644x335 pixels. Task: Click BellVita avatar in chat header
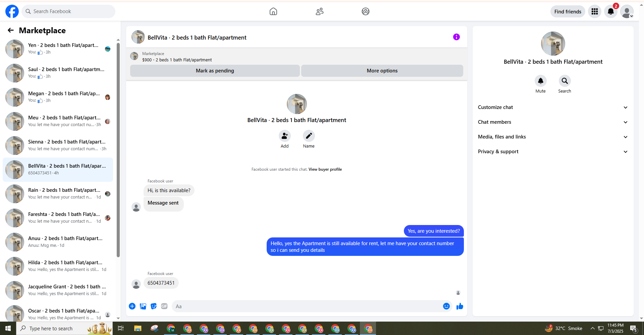coord(138,37)
